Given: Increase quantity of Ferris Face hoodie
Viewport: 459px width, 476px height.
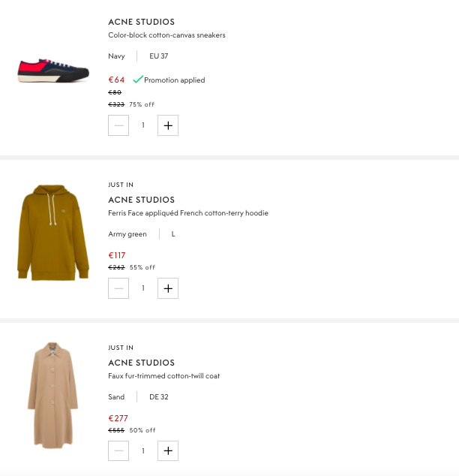Looking at the screenshot, I should [168, 288].
